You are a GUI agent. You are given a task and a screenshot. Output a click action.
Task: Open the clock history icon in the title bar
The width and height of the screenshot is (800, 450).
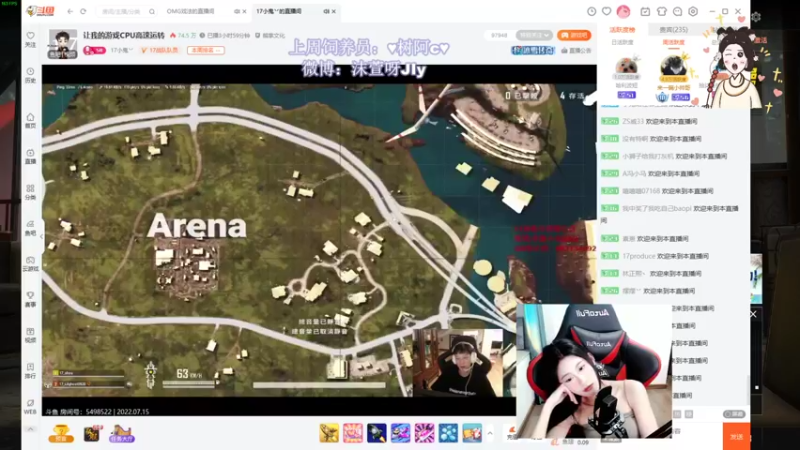click(591, 11)
